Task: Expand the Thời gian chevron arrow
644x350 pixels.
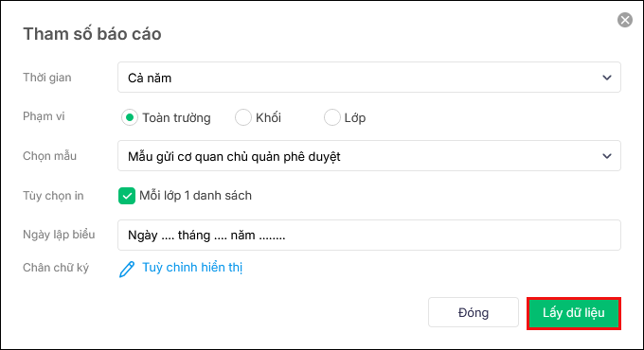Action: coord(607,78)
